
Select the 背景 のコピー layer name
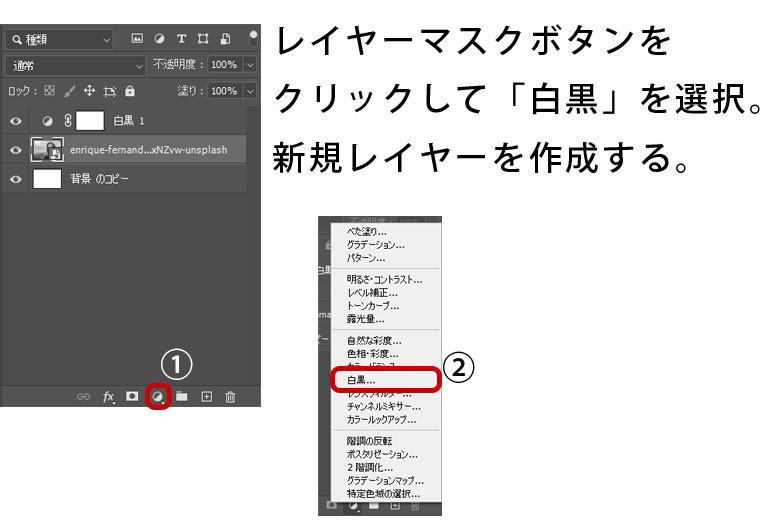(x=99, y=179)
